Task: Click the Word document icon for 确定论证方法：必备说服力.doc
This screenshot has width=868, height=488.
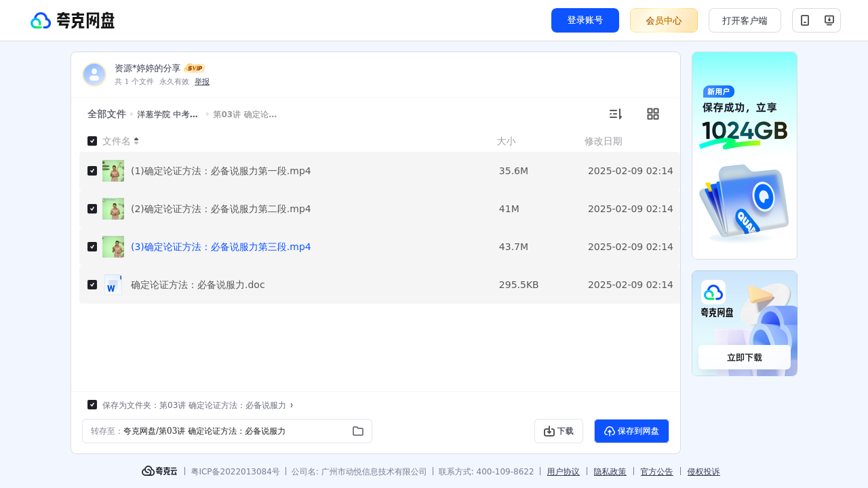Action: tap(113, 285)
